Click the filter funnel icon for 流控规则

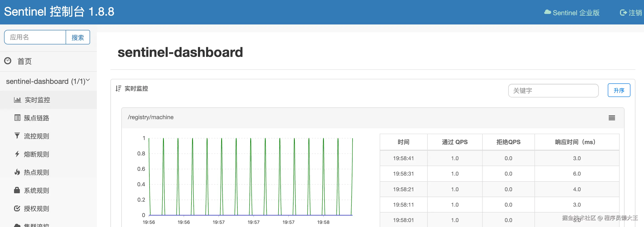[17, 136]
